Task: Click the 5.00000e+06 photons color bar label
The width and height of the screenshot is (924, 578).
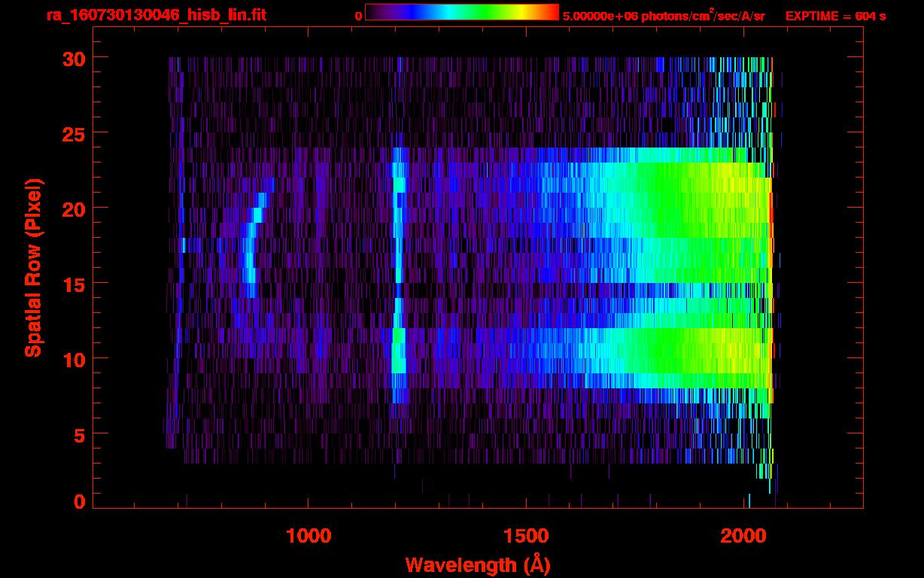Action: tap(664, 16)
